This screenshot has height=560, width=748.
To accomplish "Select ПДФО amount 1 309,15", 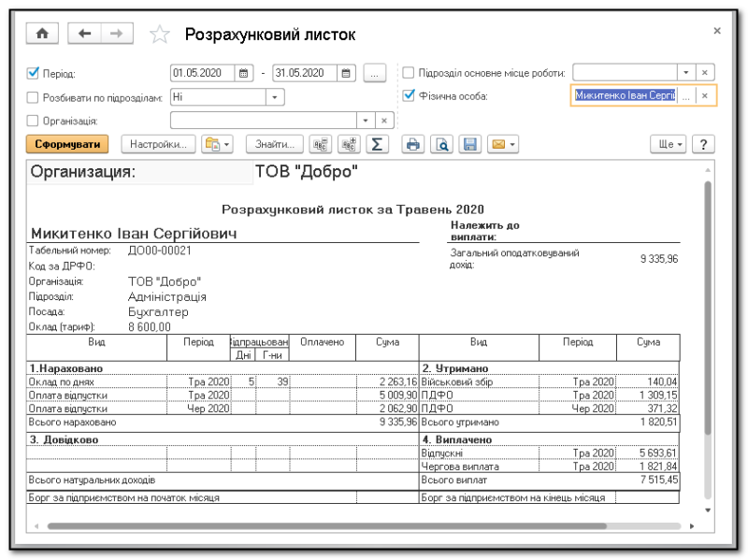I will 658,395.
